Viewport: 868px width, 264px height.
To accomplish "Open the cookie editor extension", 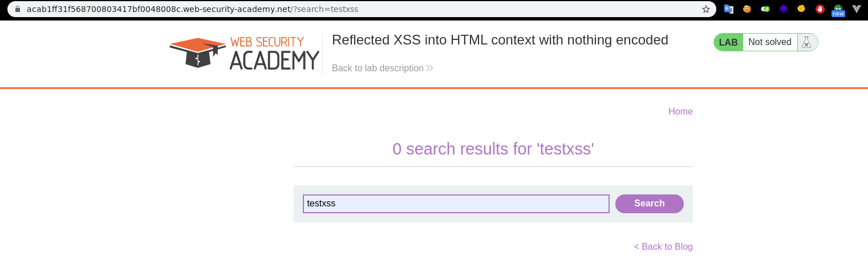I will tap(747, 9).
